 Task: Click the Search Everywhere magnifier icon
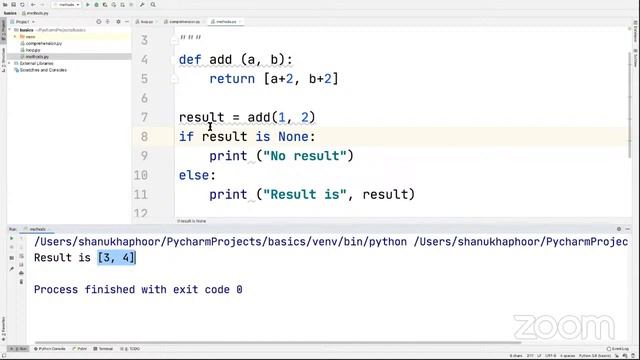pyautogui.click(x=153, y=4)
